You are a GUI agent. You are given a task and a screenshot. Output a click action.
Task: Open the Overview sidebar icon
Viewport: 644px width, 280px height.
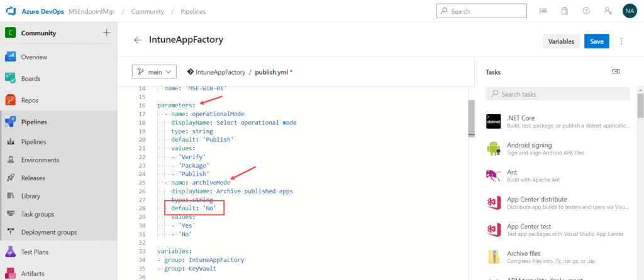tap(10, 57)
